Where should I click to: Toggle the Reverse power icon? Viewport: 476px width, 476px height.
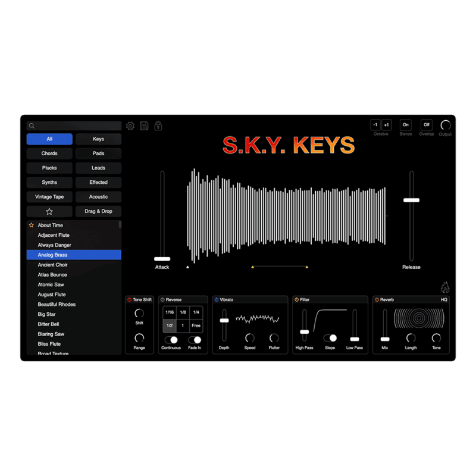click(x=162, y=300)
